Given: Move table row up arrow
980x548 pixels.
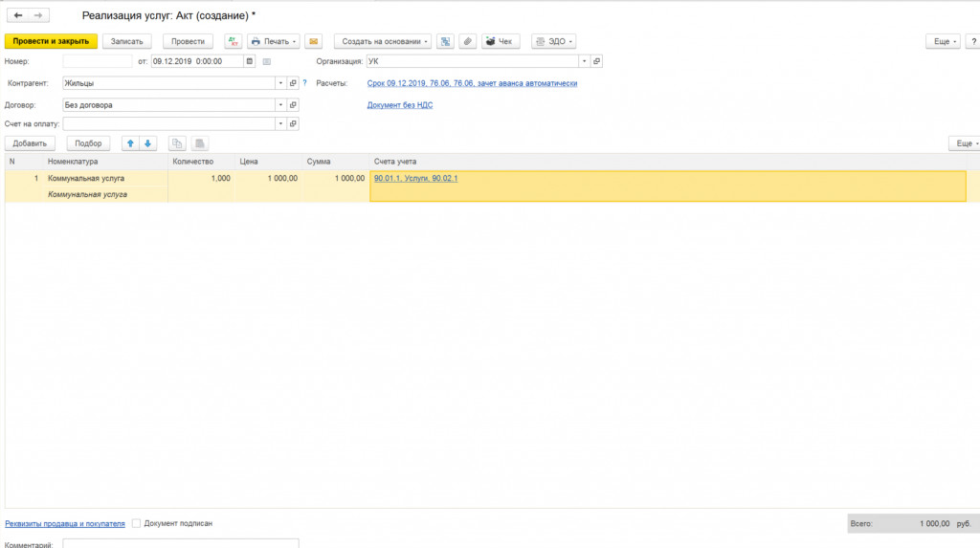Looking at the screenshot, I should pyautogui.click(x=130, y=143).
